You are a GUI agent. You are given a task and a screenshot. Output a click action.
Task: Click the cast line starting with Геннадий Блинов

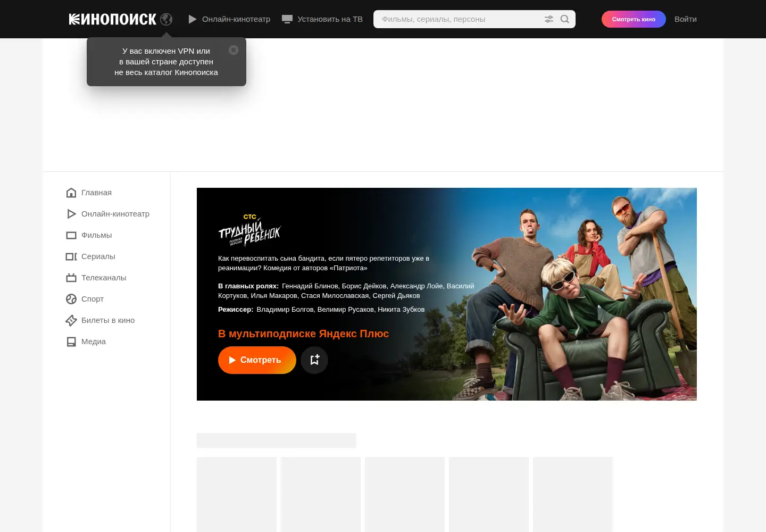click(x=346, y=290)
